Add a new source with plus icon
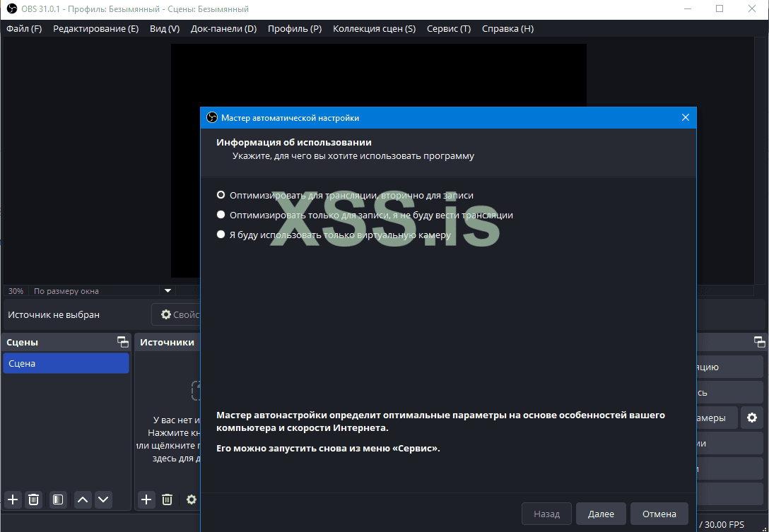 [146, 500]
